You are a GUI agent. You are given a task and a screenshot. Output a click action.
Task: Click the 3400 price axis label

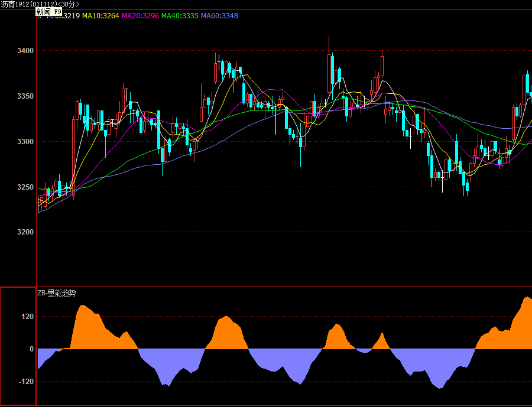pos(25,51)
